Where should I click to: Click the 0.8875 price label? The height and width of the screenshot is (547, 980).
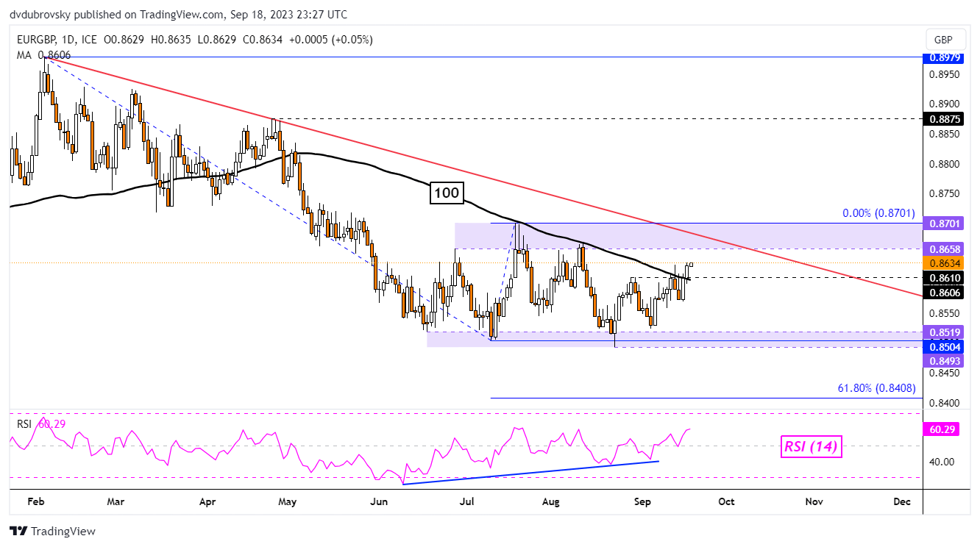coord(942,118)
